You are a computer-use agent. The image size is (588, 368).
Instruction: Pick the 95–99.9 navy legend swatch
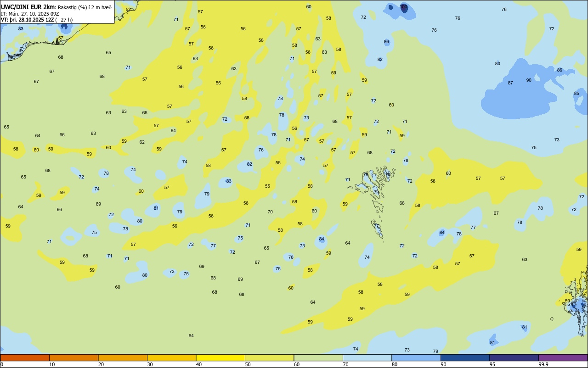coord(514,357)
